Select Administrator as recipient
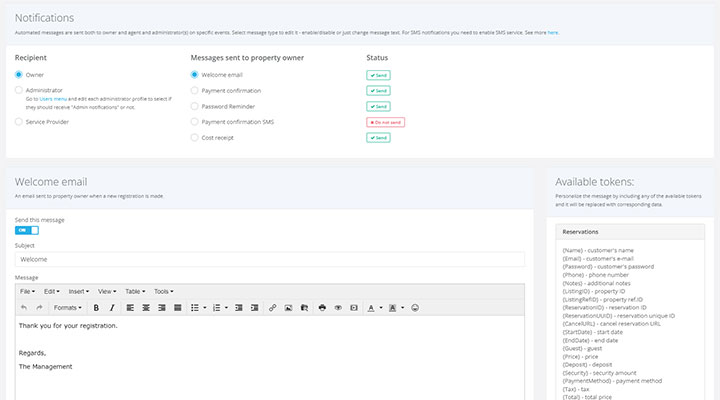Screen dimensions: 720x400 [x=18, y=90]
